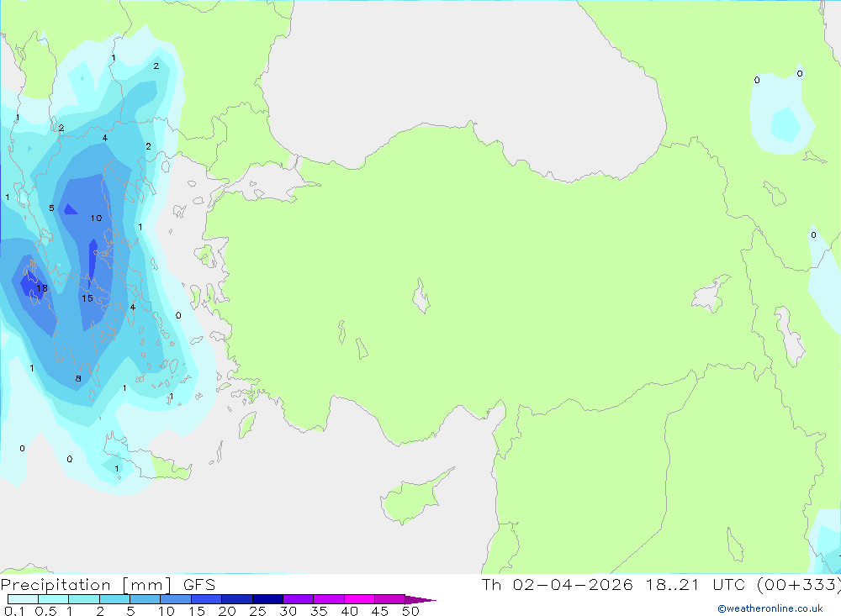Image resolution: width=841 pixels, height=616 pixels.
Task: Click the 25–30 mm dark navy legend segment
Action: coord(267,599)
